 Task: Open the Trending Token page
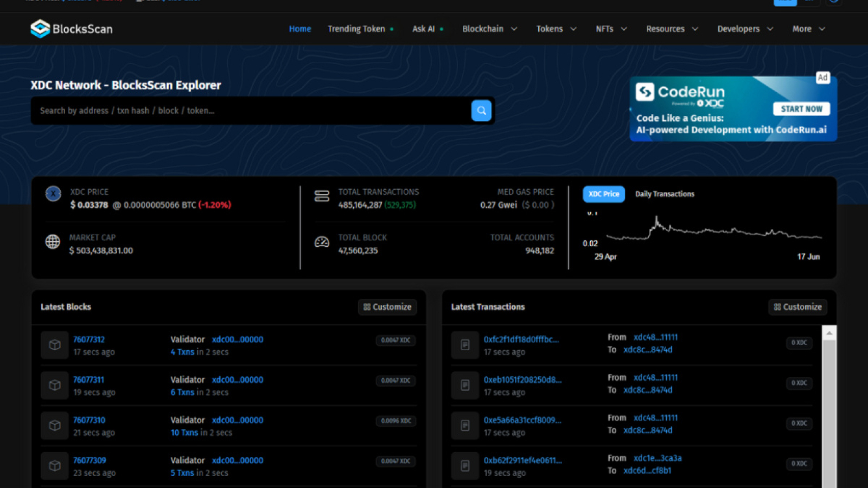pos(360,29)
